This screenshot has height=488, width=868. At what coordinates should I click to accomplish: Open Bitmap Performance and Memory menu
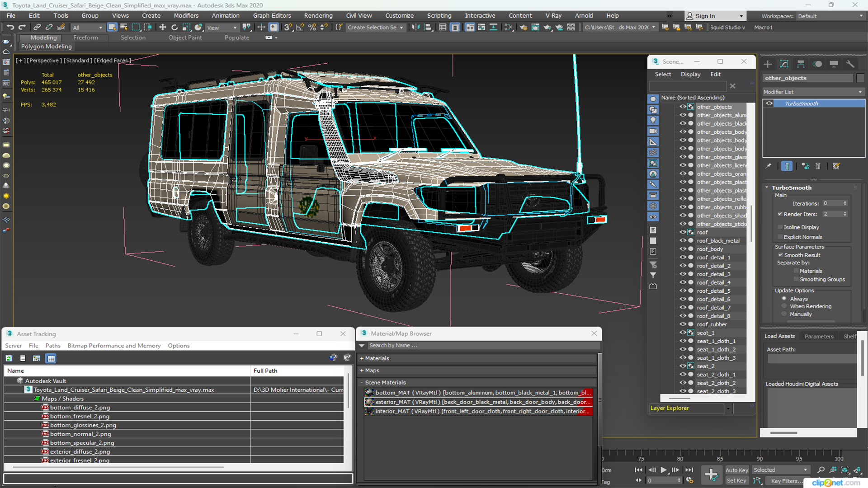point(114,346)
